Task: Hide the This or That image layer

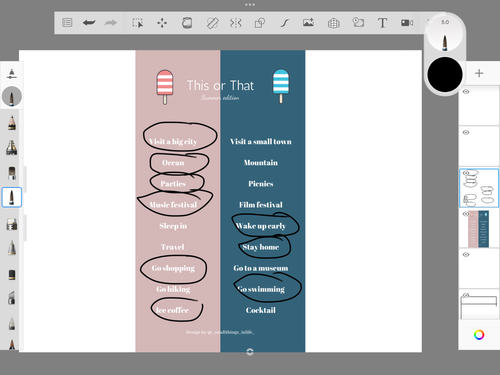Action: 466,214
